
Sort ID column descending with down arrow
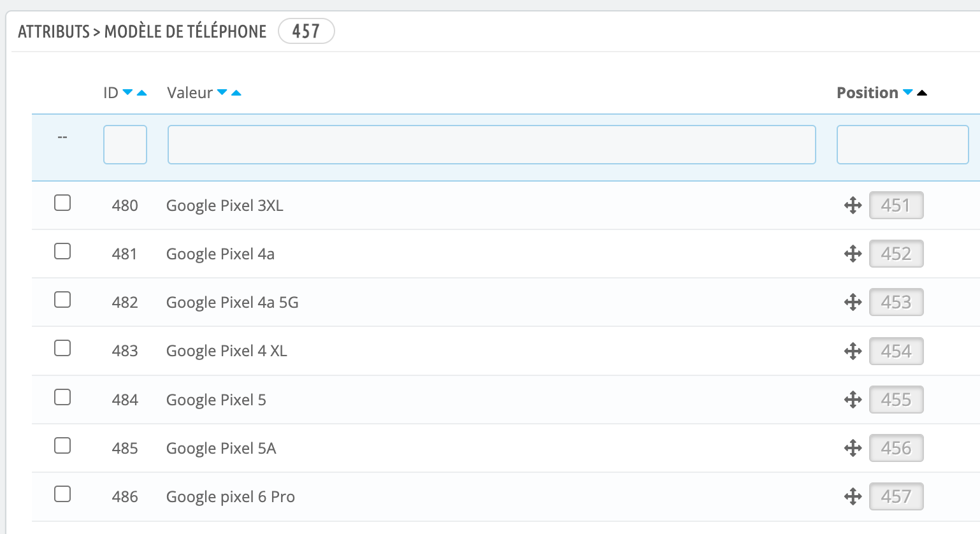tap(127, 92)
